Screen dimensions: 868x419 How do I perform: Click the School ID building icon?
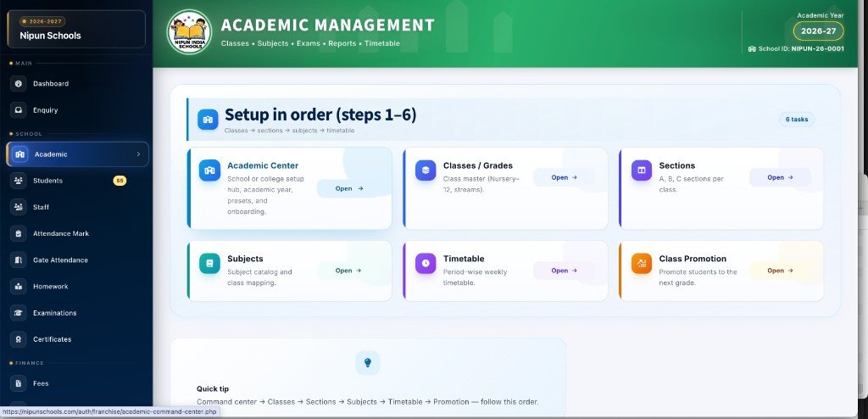[x=752, y=49]
